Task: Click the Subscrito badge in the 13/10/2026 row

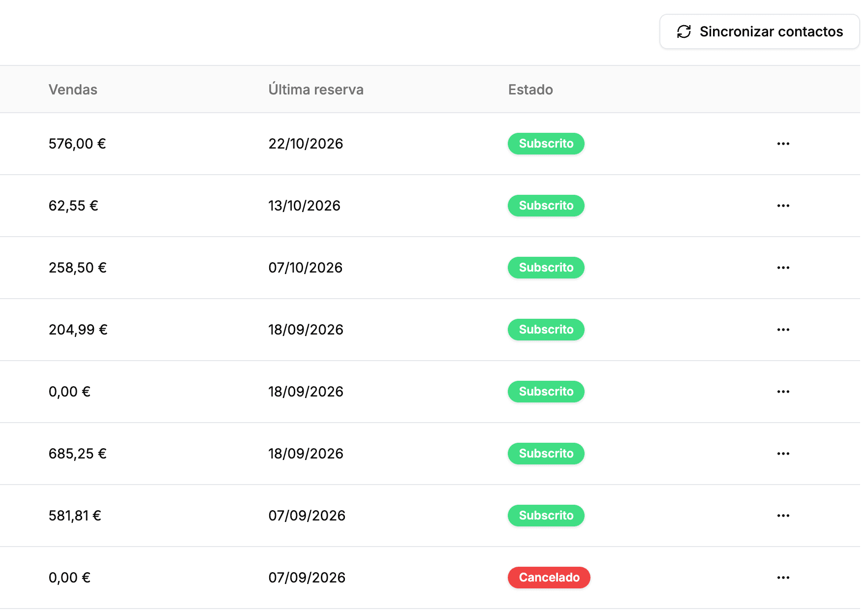Action: pyautogui.click(x=546, y=206)
